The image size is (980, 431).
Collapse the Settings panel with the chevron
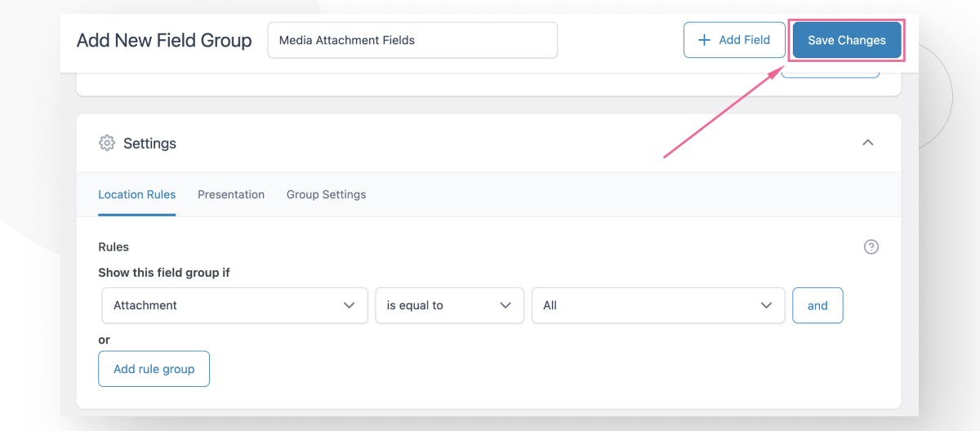(x=868, y=143)
